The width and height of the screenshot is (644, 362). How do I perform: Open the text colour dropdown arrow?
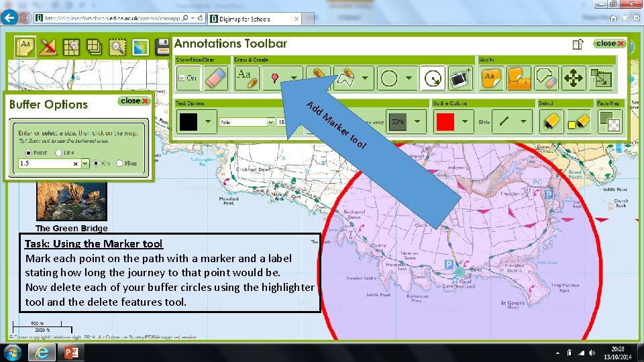(x=208, y=121)
